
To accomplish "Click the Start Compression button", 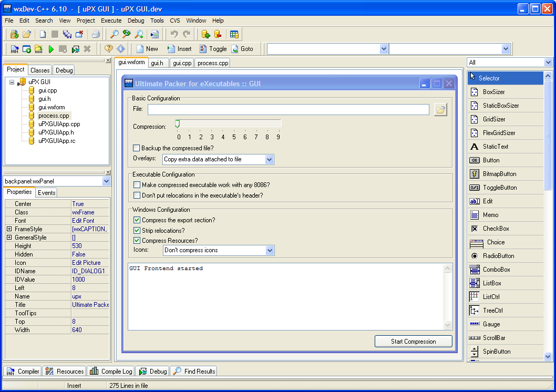I will coord(414,342).
